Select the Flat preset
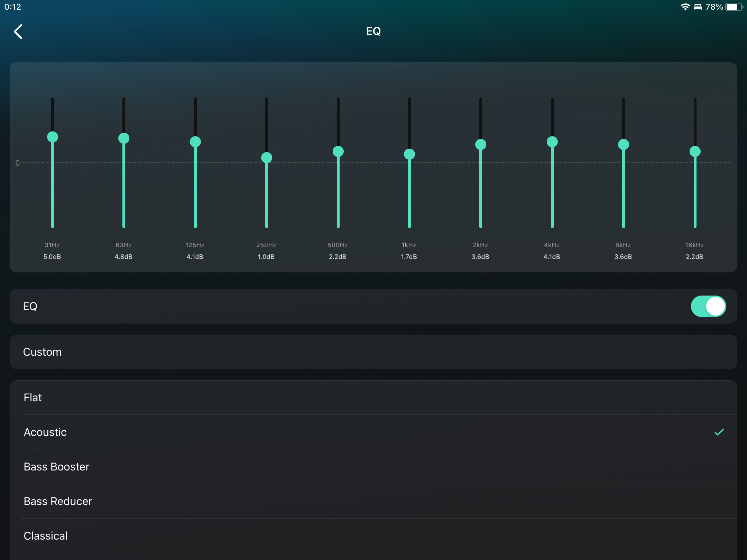 pyautogui.click(x=33, y=398)
